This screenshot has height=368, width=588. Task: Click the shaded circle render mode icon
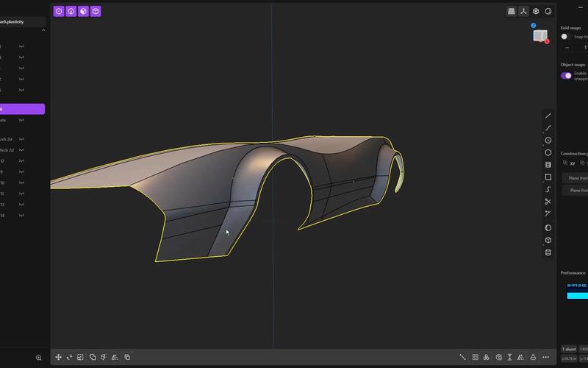(x=548, y=11)
